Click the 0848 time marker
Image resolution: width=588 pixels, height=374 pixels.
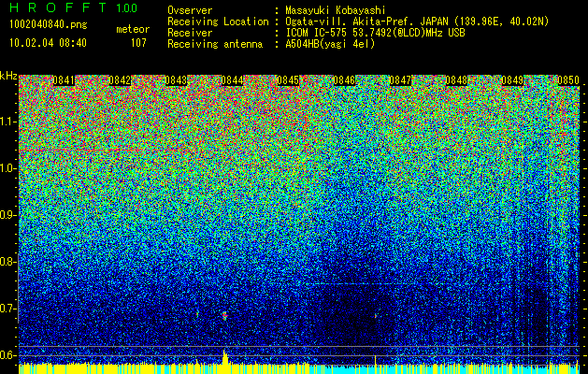tap(456, 80)
